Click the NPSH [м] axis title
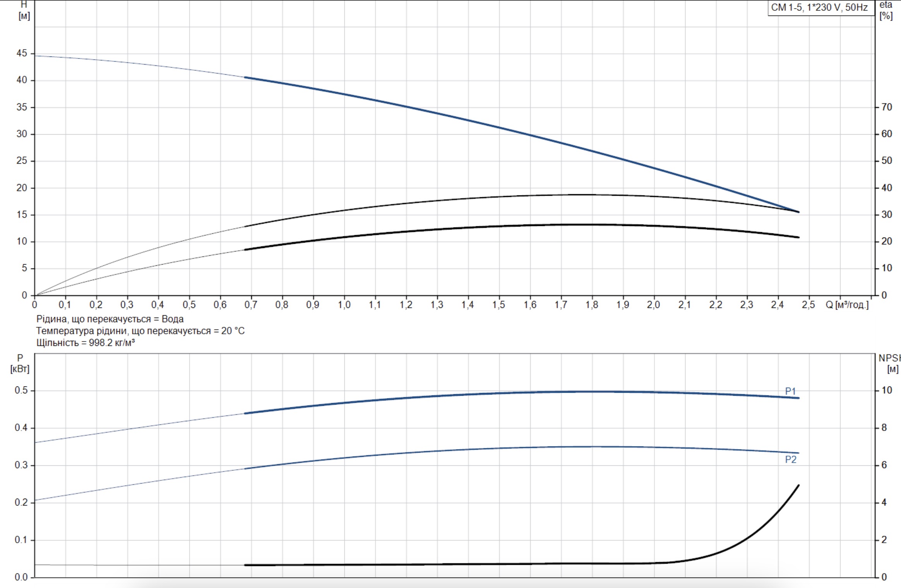Screen dimensions: 901x588 (x=890, y=363)
